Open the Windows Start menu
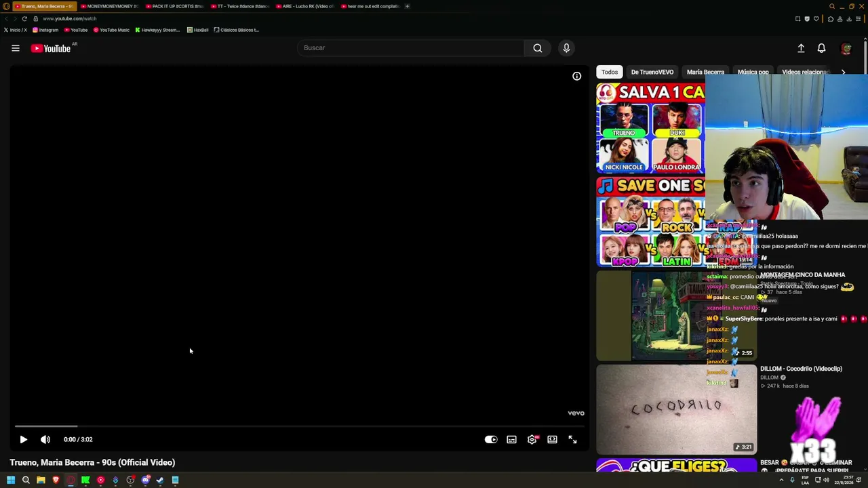 [x=11, y=480]
